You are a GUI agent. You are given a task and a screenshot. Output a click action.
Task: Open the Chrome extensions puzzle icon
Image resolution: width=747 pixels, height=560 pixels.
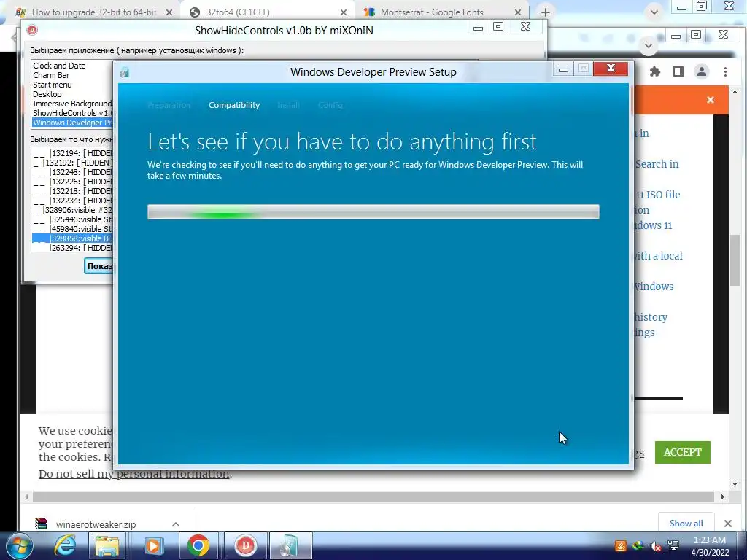655,71
